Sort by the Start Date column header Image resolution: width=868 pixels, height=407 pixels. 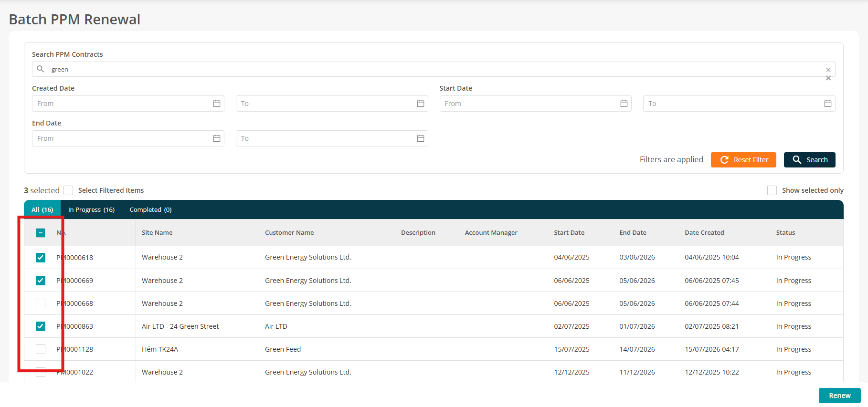569,233
